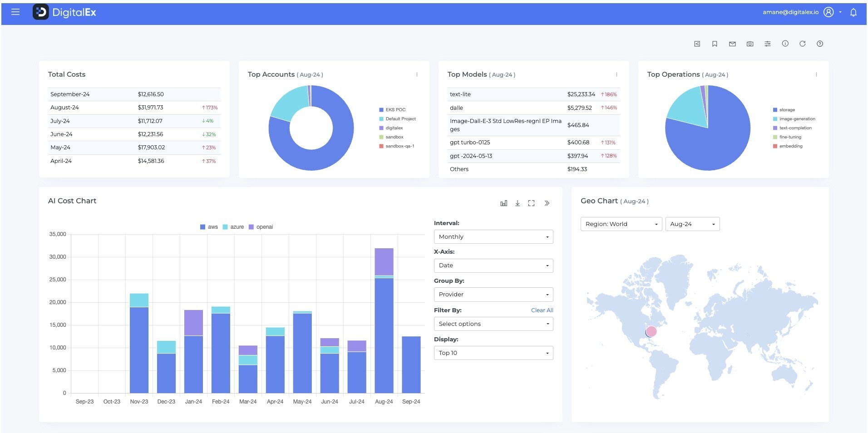Bookmark this dashboard view
The image size is (868, 433).
coord(715,44)
